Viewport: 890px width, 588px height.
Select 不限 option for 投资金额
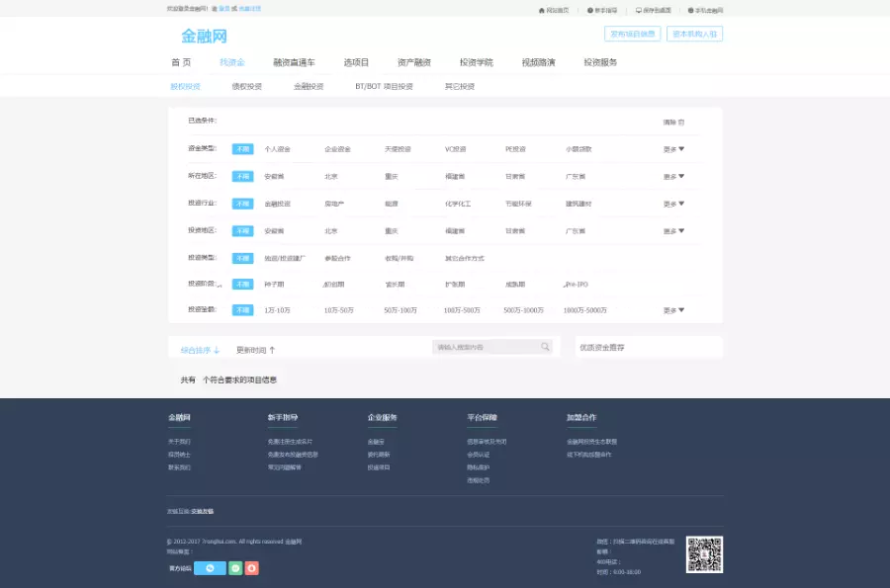click(242, 310)
